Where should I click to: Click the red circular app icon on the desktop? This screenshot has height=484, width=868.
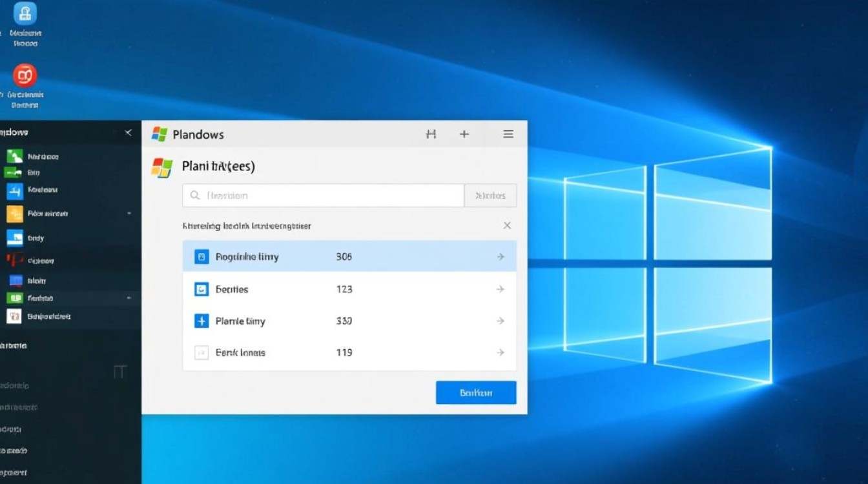coord(25,75)
